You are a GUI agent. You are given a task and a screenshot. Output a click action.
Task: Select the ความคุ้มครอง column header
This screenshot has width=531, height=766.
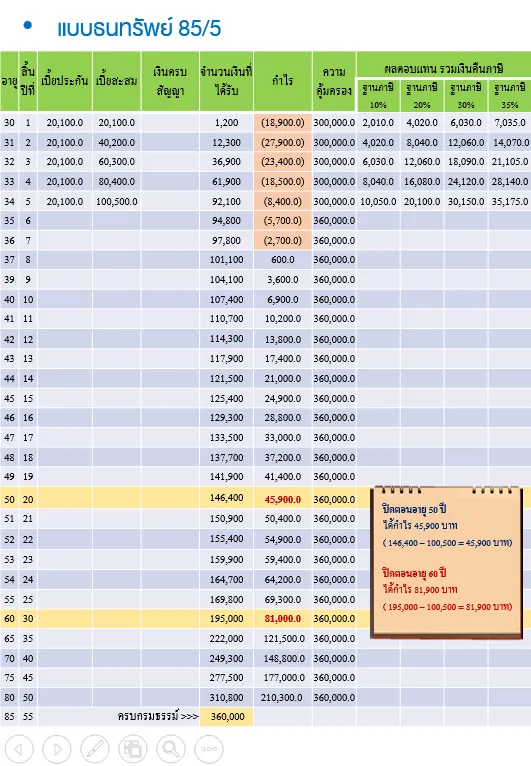tap(334, 81)
